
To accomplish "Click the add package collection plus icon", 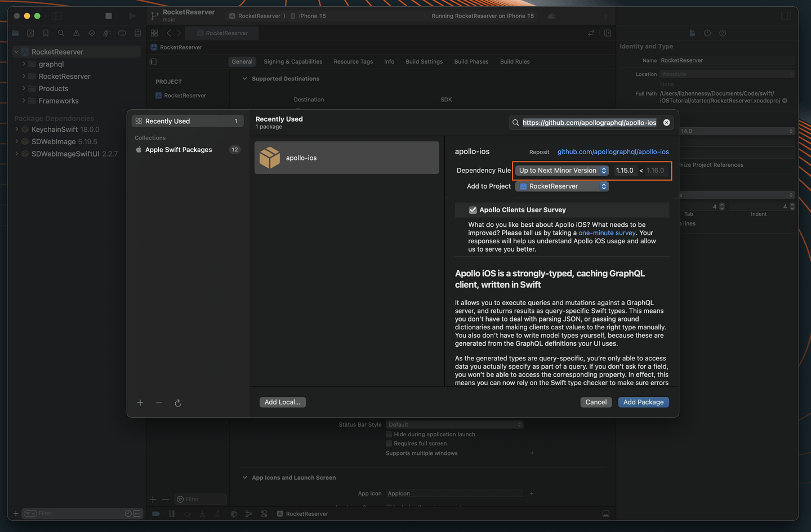I will click(x=140, y=403).
